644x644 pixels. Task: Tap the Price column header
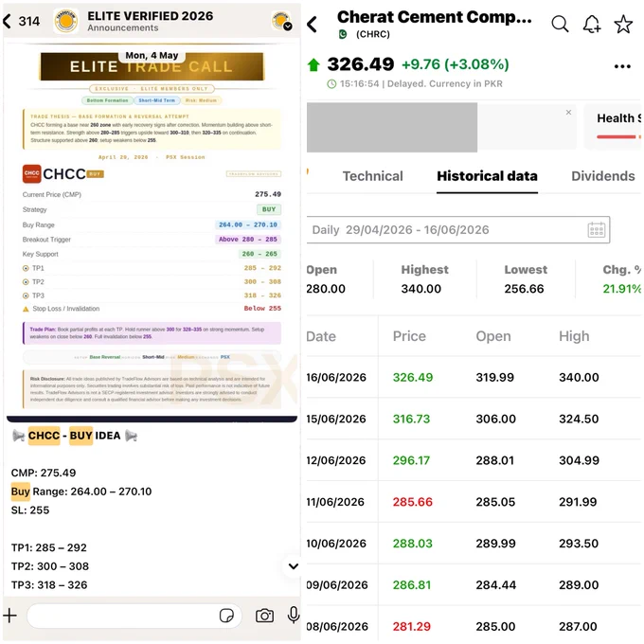coord(409,336)
